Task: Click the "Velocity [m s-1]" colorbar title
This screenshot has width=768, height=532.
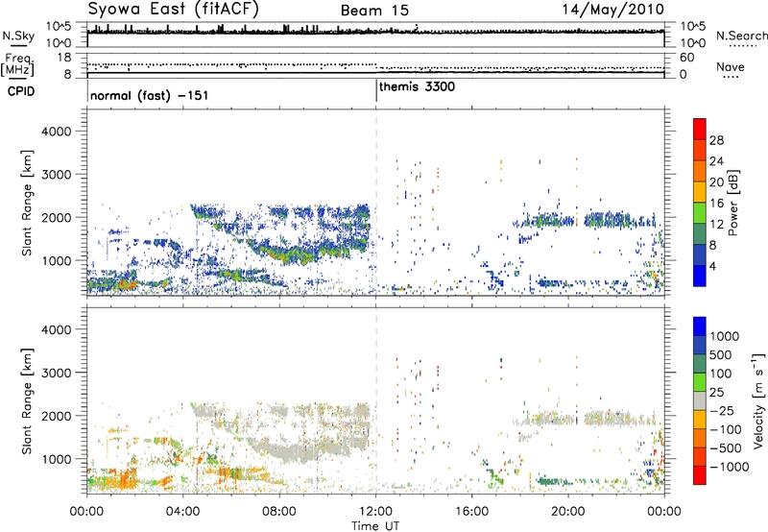Action: [x=758, y=400]
